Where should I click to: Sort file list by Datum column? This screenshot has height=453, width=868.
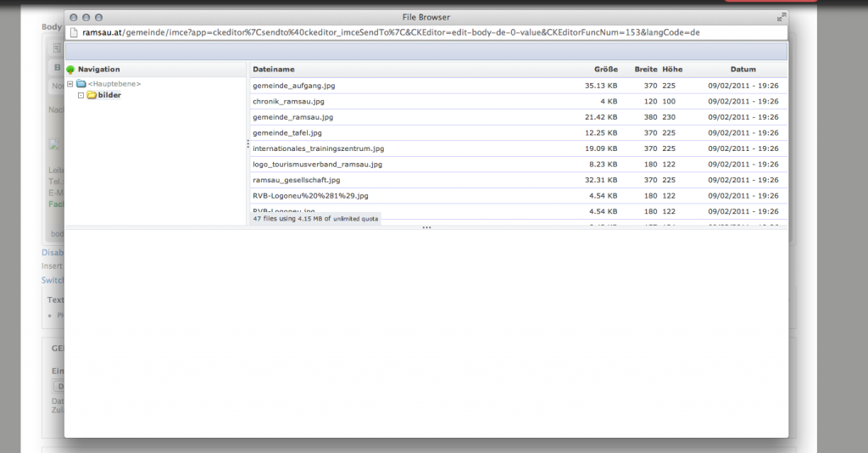(x=743, y=70)
